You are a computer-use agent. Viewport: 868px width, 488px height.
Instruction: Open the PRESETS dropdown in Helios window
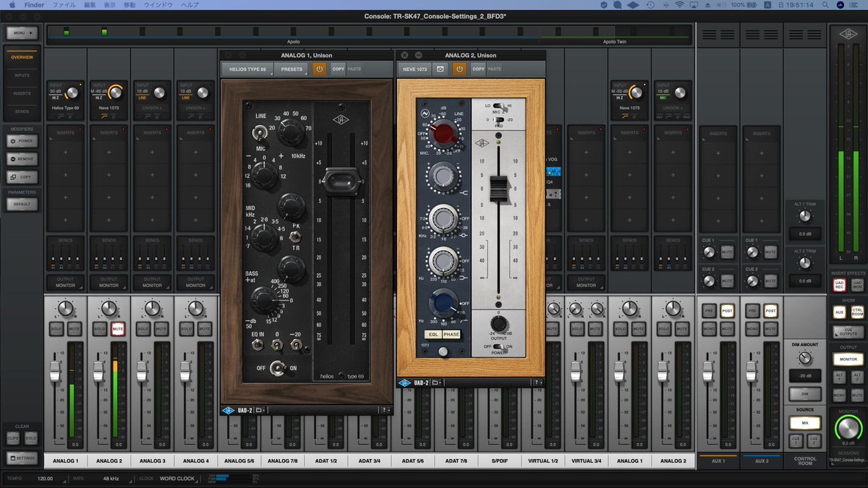[x=292, y=69]
